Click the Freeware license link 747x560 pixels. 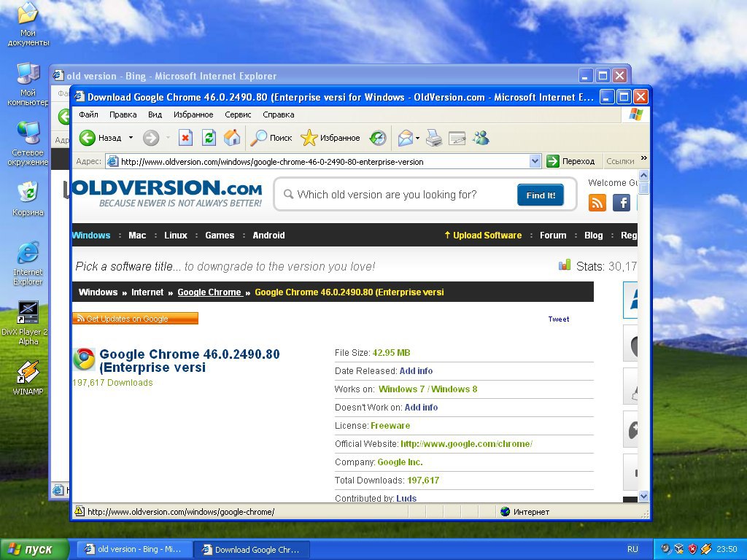(390, 426)
